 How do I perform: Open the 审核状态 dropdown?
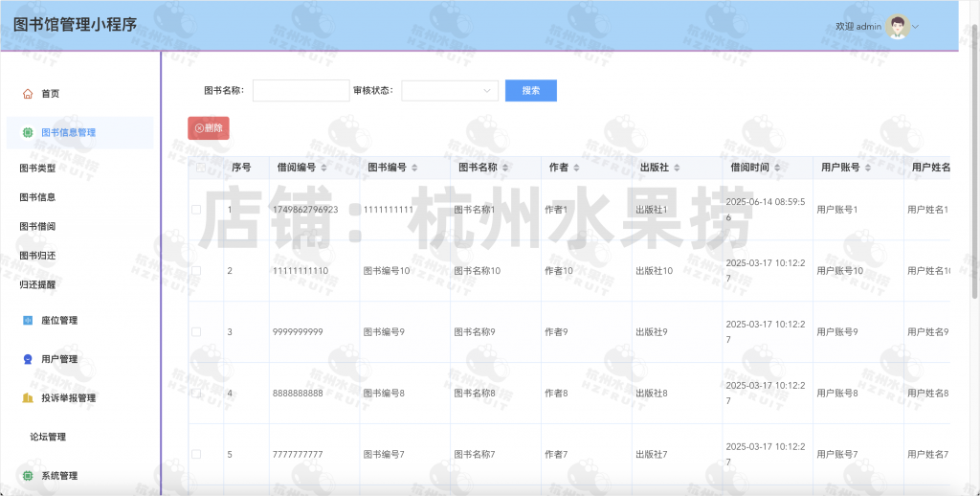450,91
